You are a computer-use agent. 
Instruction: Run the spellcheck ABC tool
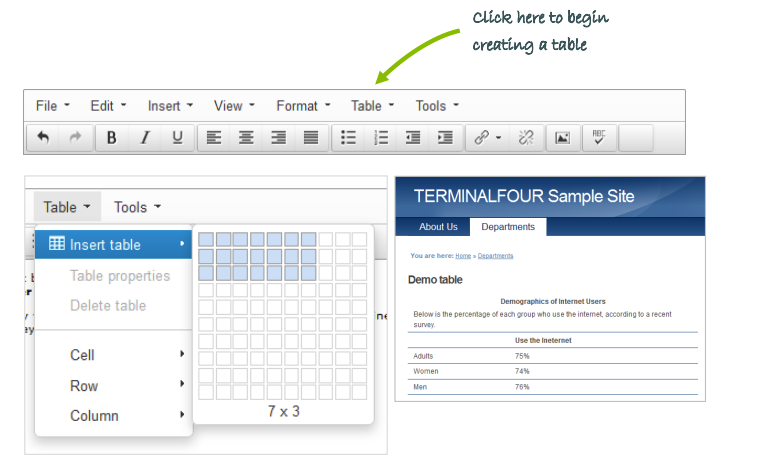(x=599, y=138)
